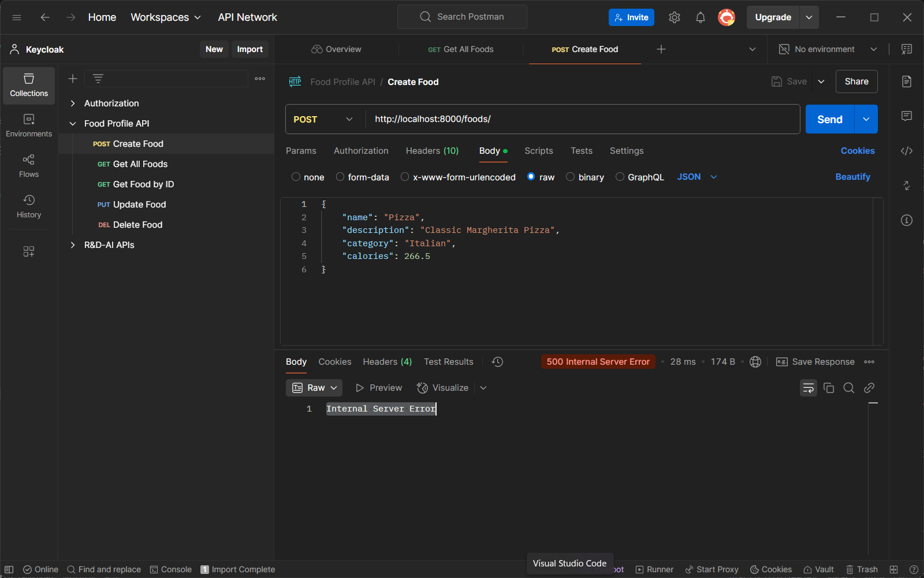Open notifications bell icon

click(701, 17)
